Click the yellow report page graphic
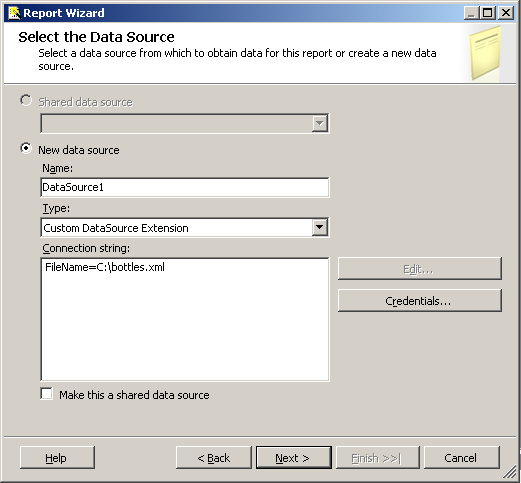Screen dimensions: 521x483 click(x=485, y=53)
